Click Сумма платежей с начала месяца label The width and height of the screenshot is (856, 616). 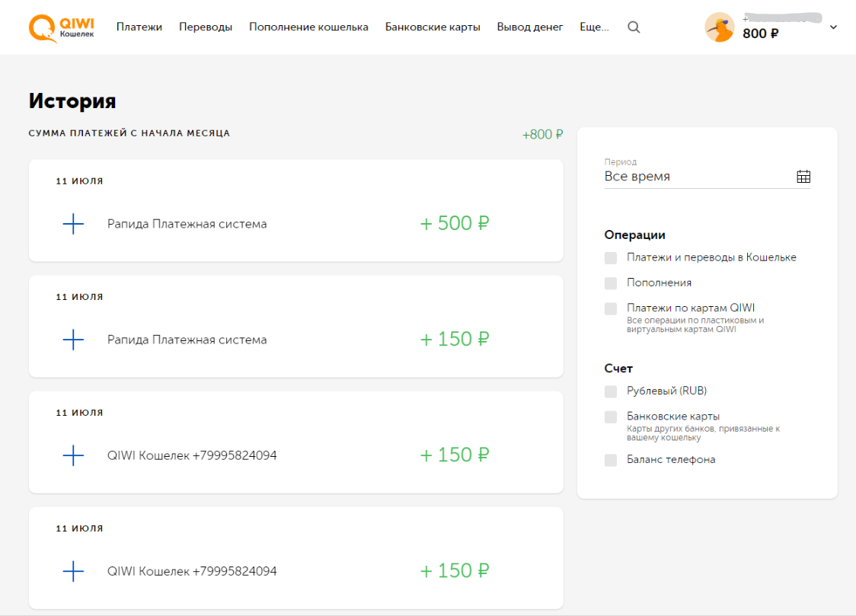129,133
